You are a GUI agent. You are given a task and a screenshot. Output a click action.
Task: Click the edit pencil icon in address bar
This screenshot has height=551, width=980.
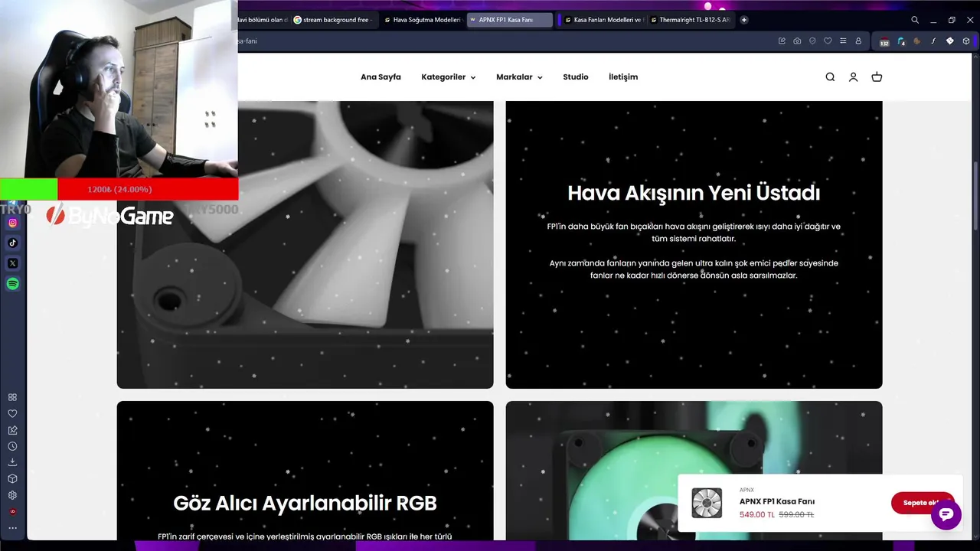point(782,41)
